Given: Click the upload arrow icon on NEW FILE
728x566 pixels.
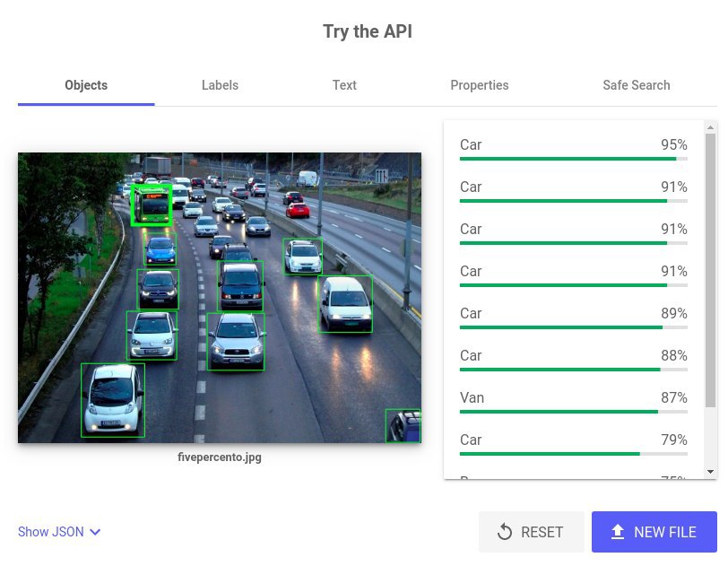Looking at the screenshot, I should coord(618,532).
